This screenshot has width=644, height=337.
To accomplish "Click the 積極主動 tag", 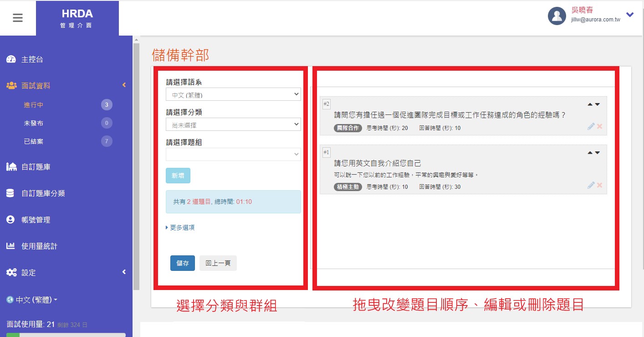I will (x=348, y=187).
